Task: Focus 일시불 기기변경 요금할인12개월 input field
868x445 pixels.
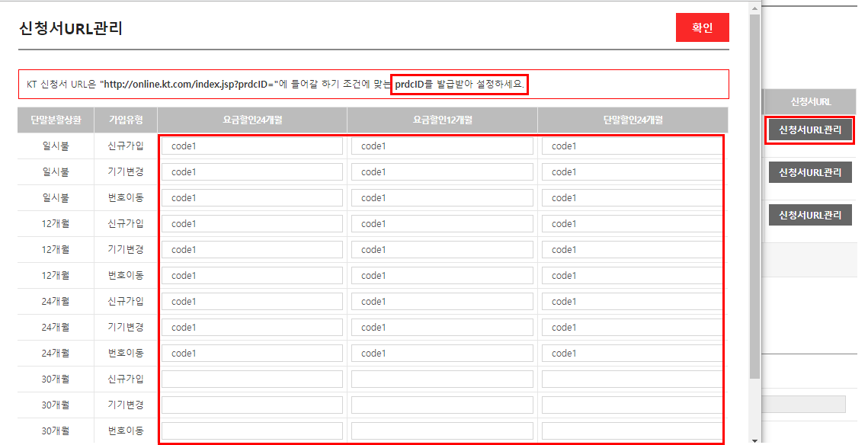Action: pyautogui.click(x=442, y=172)
